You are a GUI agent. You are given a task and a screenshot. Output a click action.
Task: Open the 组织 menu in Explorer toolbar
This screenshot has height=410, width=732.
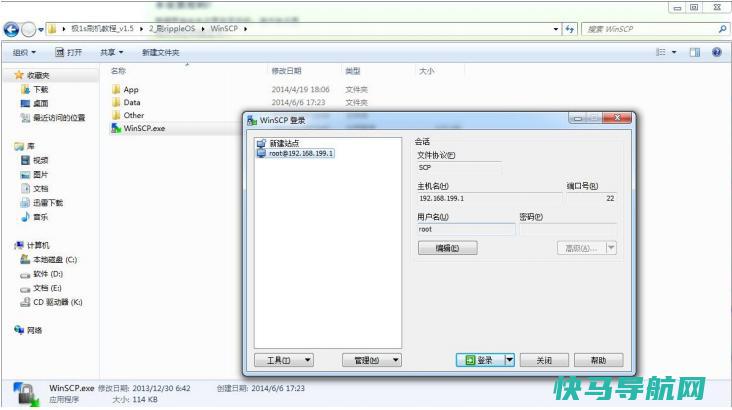tap(24, 52)
